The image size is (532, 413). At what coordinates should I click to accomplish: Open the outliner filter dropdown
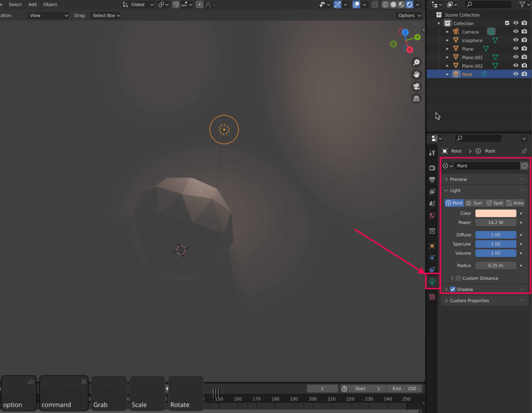coord(525,4)
